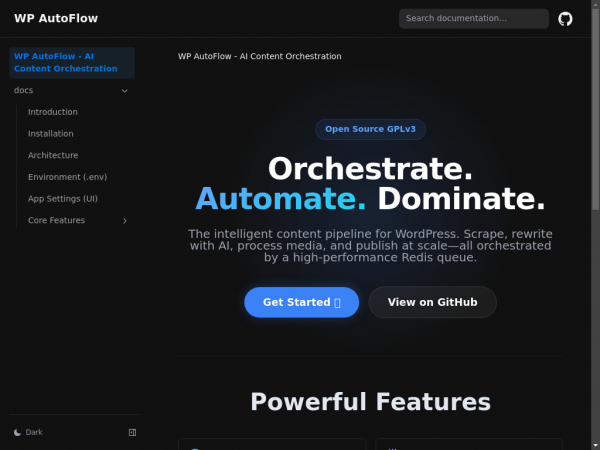Viewport: 600px width, 450px height.
Task: Open the WP AutoFlow logo link
Action: 56,18
